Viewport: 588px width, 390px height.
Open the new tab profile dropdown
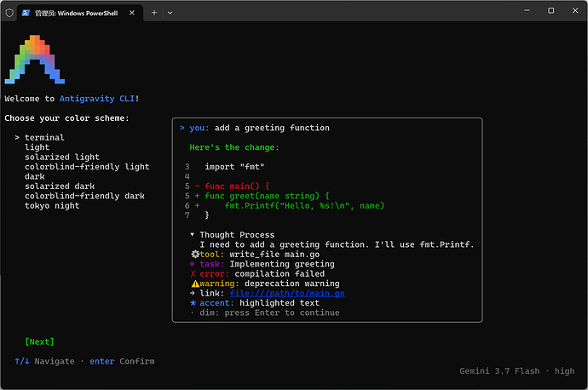170,13
